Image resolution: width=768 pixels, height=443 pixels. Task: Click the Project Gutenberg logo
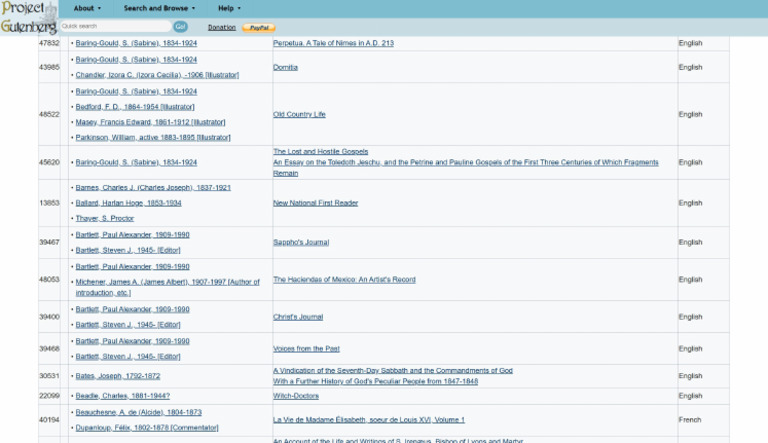coord(28,18)
